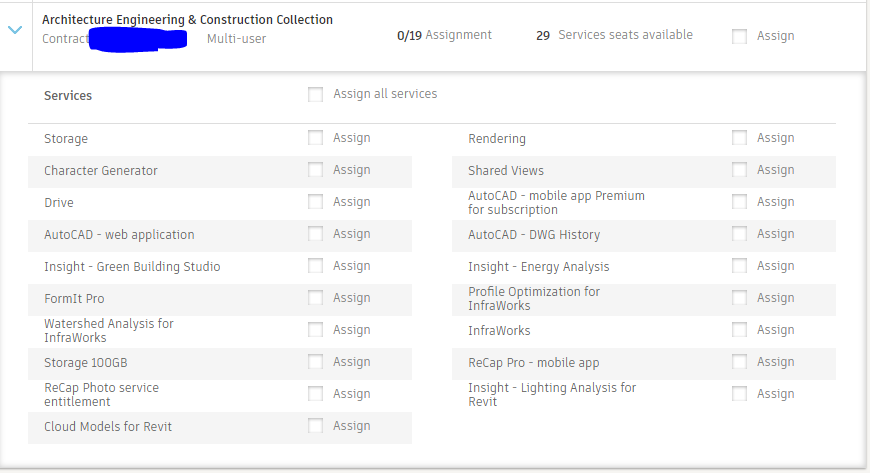Enable Insight - Energy Analysis assignment

[x=739, y=266]
